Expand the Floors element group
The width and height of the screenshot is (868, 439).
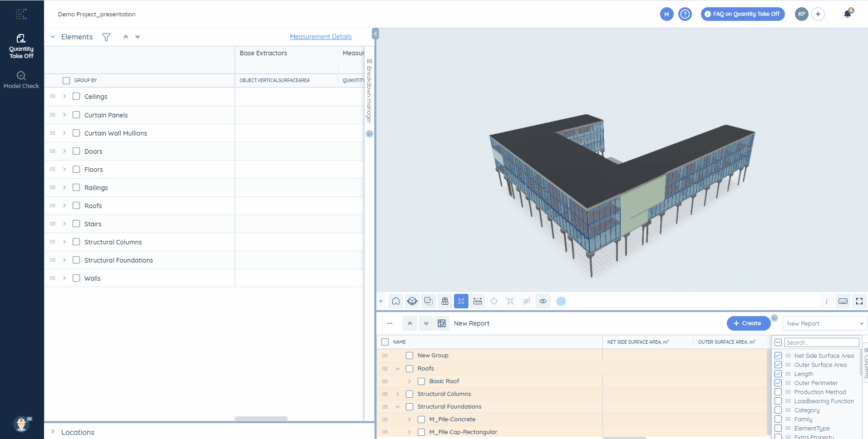pyautogui.click(x=64, y=169)
